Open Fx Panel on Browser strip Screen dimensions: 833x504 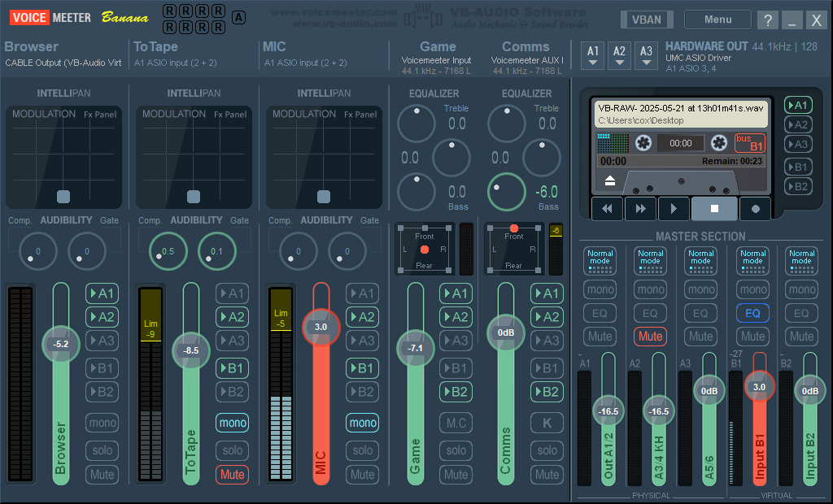[x=100, y=114]
